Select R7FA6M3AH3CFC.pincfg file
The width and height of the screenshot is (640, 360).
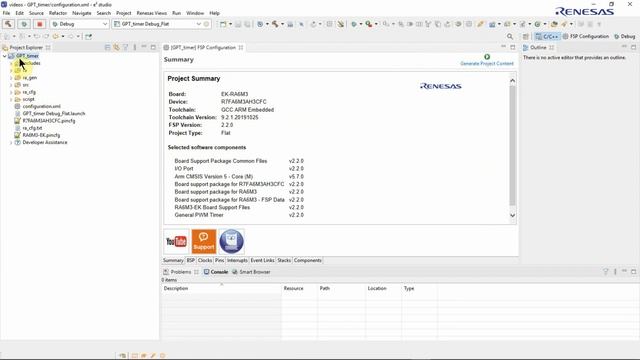(x=49, y=121)
